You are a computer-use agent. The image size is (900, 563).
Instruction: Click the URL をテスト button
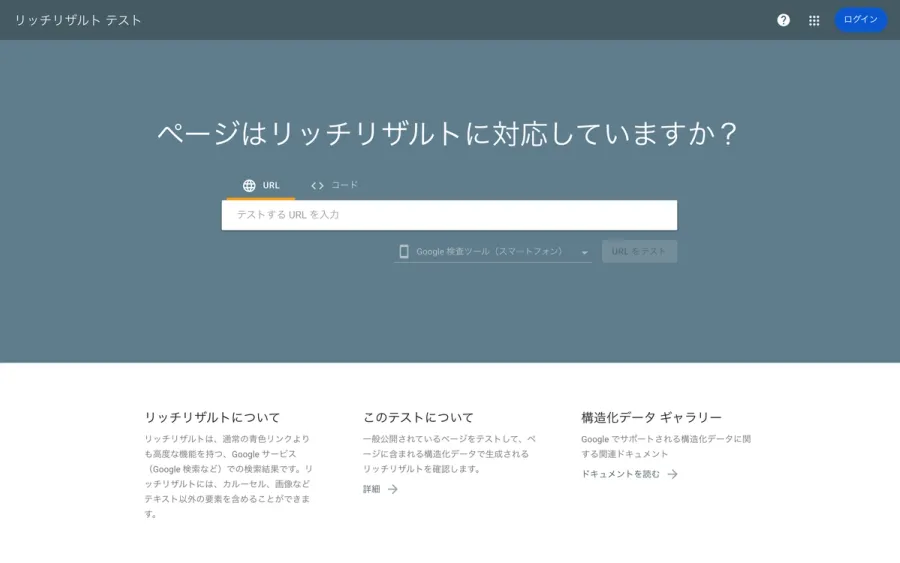point(639,251)
